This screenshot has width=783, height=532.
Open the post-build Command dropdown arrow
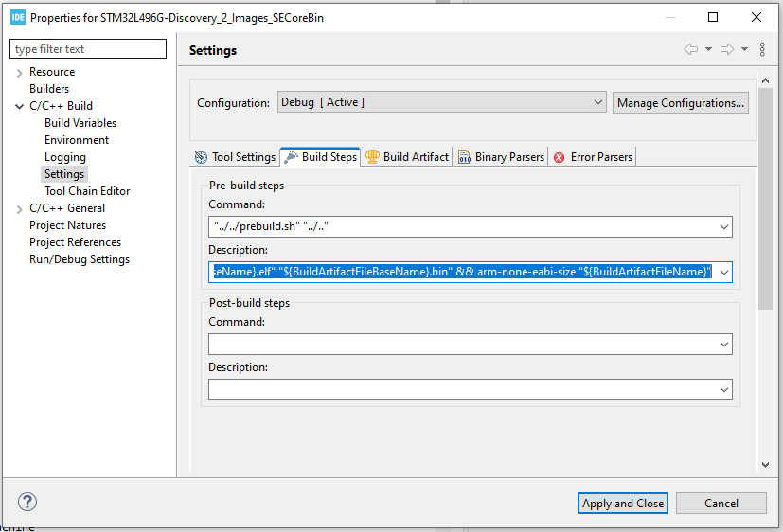click(x=724, y=345)
